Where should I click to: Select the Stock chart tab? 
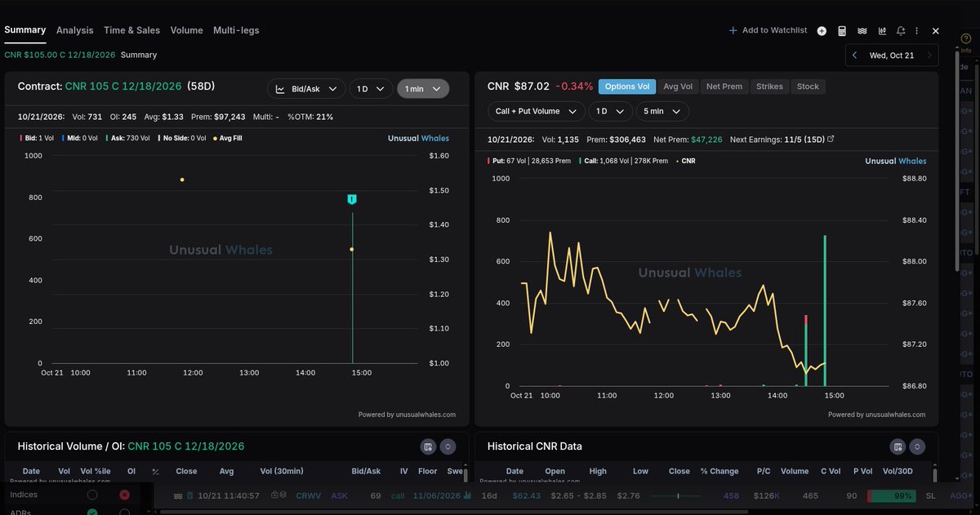point(808,87)
